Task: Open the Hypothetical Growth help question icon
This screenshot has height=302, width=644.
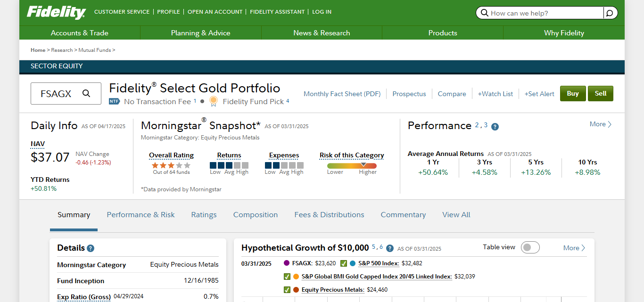Action: point(390,248)
